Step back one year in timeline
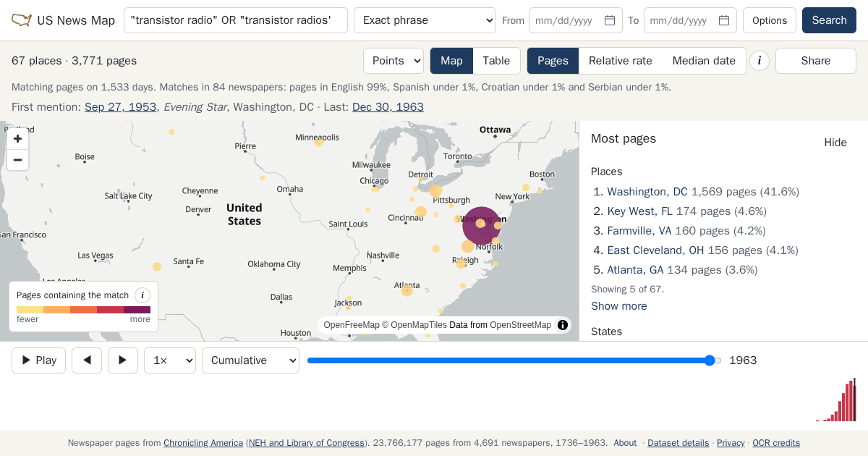The image size is (868, 456). [87, 360]
